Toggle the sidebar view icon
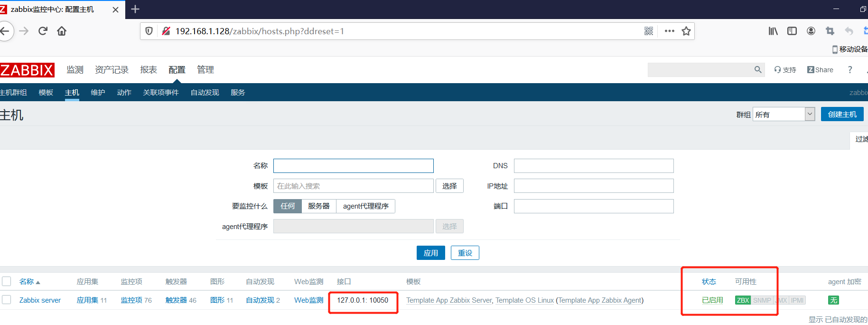Image resolution: width=868 pixels, height=325 pixels. click(x=792, y=31)
